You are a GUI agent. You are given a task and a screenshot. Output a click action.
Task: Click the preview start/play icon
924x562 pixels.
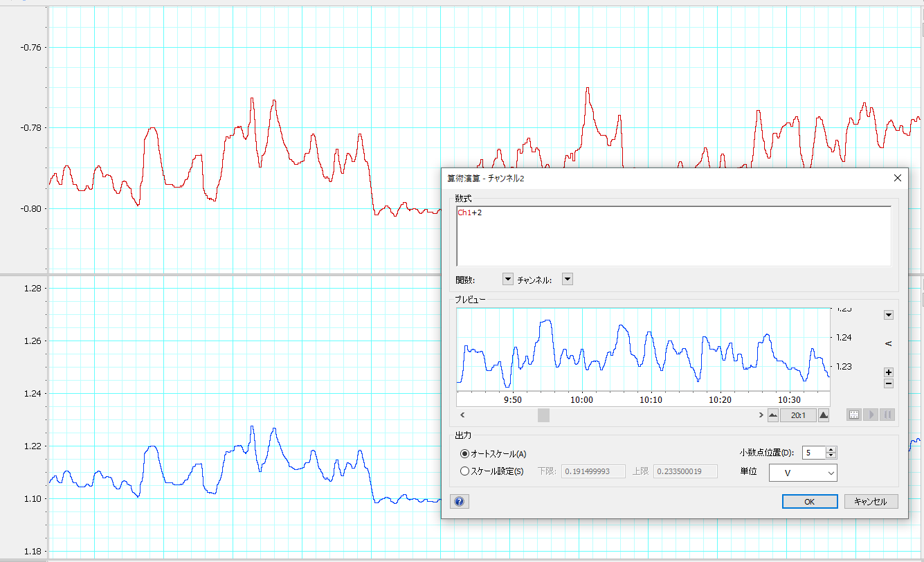click(871, 415)
